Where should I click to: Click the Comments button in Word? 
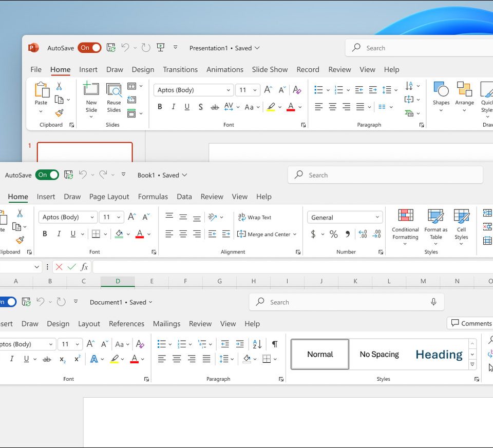(470, 323)
